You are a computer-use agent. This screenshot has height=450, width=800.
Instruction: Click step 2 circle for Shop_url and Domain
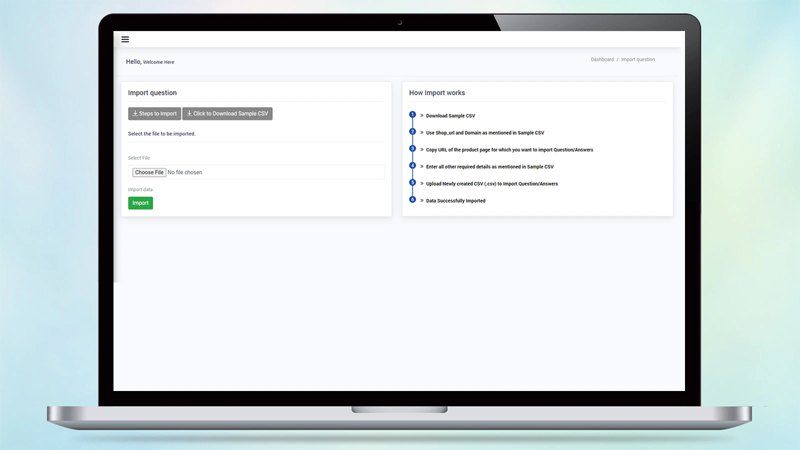(x=412, y=132)
